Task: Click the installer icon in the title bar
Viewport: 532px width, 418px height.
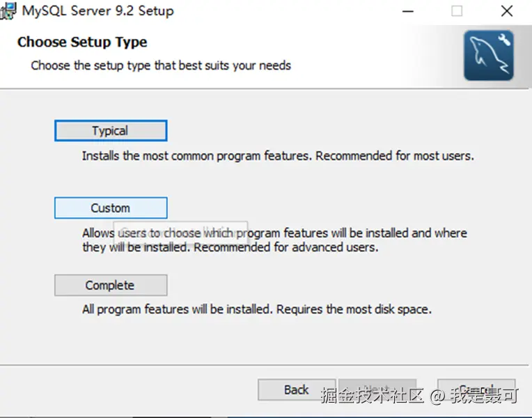Action: coord(8,11)
